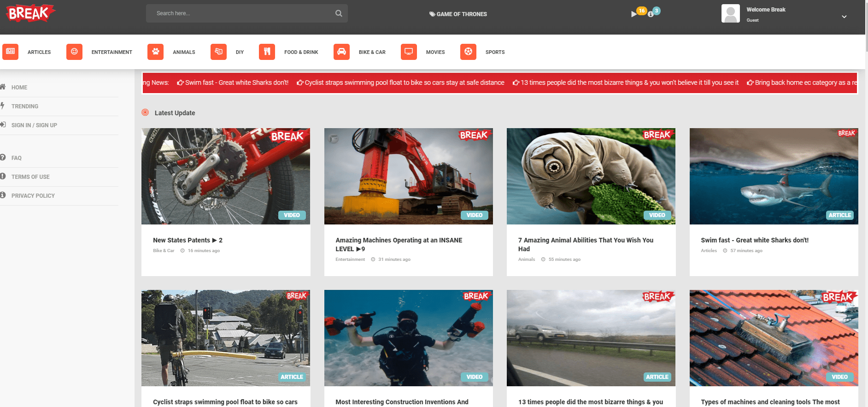Click 'Bike & Car' tag under New States Patents
This screenshot has width=868, height=407.
coord(164,251)
